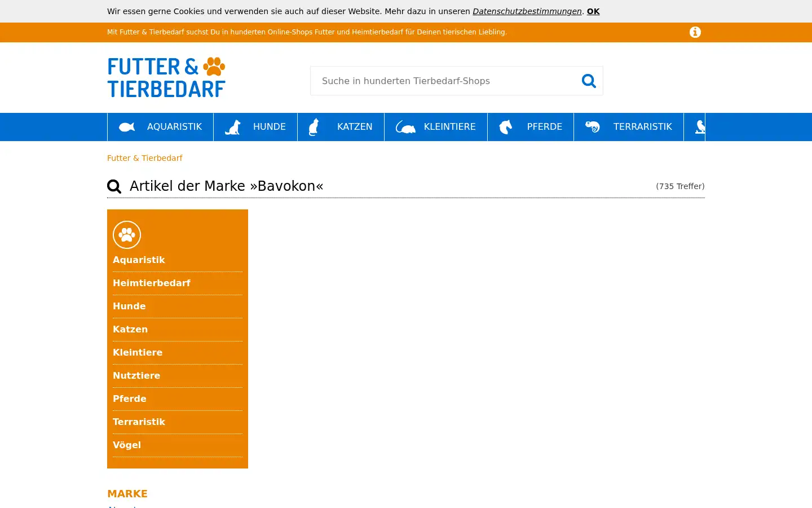Click the 735 Treffer result count
This screenshot has width=812, height=508.
click(680, 186)
